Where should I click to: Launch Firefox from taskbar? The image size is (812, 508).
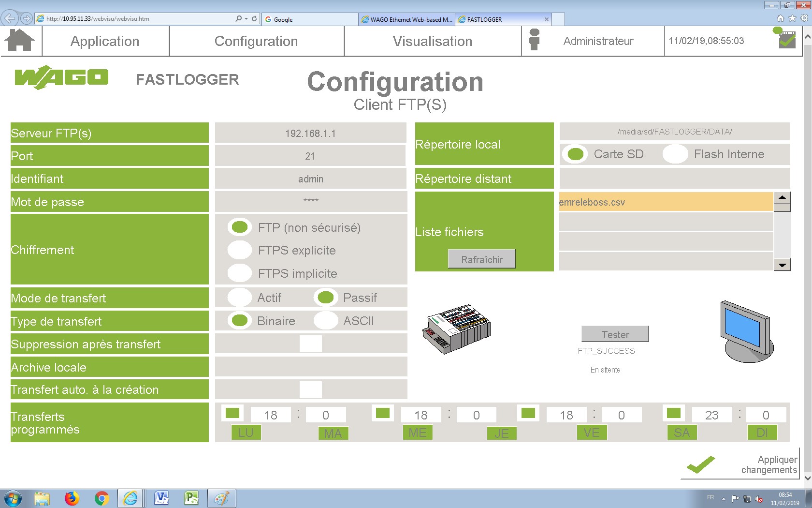tap(72, 498)
